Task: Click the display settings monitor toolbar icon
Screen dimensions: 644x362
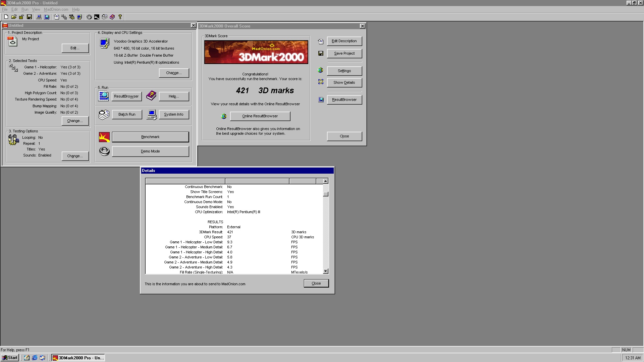Action: (79, 17)
